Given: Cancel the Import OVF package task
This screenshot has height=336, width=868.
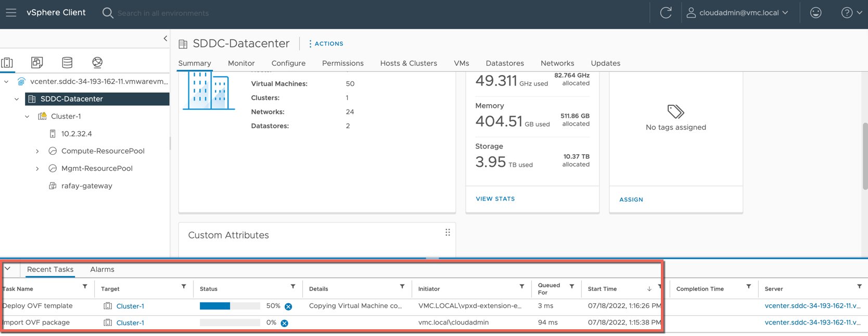Looking at the screenshot, I should (x=285, y=323).
